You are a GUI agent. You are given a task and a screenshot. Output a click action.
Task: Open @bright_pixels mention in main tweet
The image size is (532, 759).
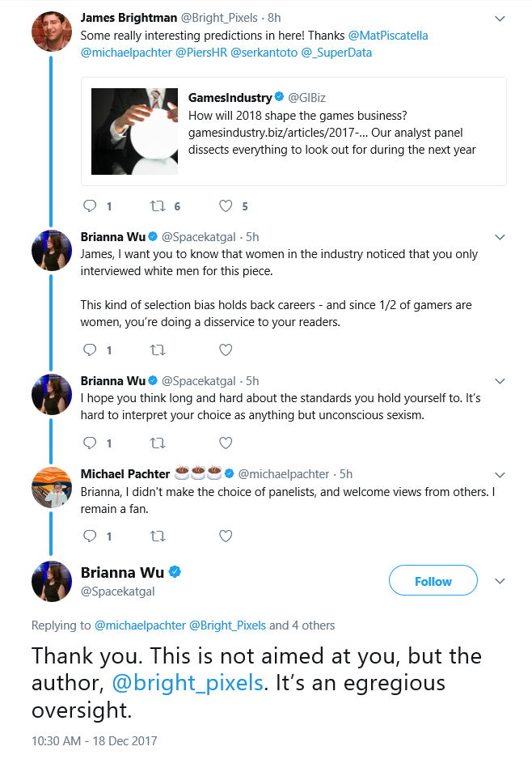188,682
